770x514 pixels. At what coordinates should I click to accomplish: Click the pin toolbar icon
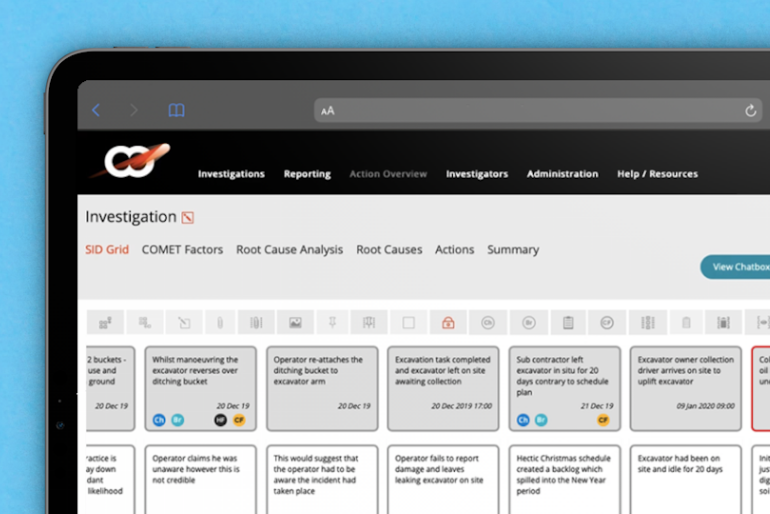[x=332, y=322]
